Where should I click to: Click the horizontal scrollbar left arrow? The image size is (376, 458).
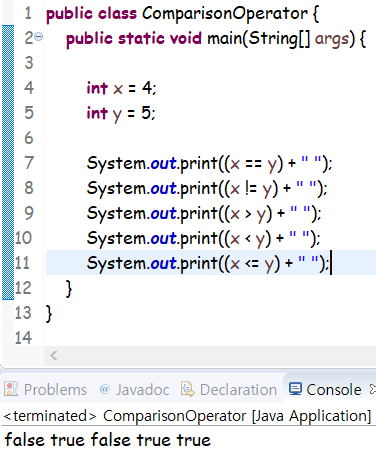click(53, 355)
